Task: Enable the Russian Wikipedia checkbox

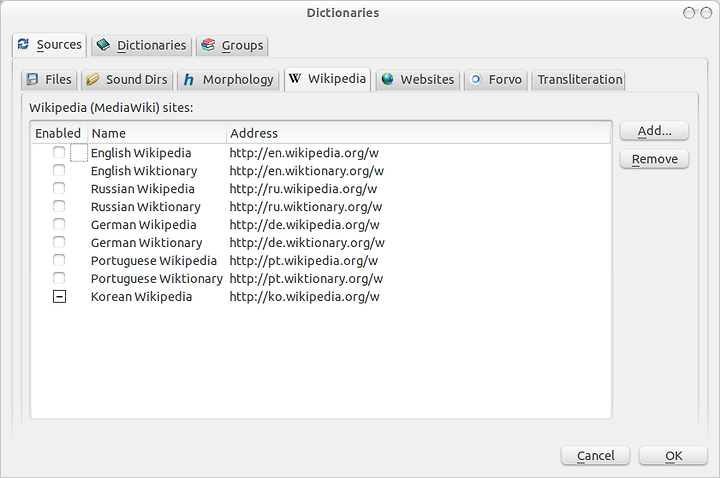Action: coord(59,188)
